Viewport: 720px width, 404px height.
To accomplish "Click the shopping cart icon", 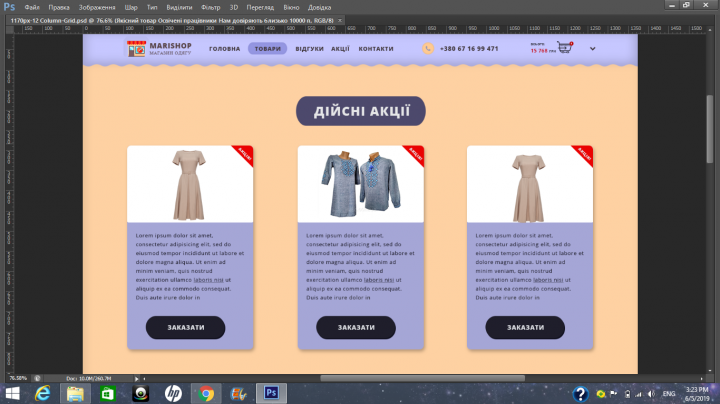I will point(565,47).
